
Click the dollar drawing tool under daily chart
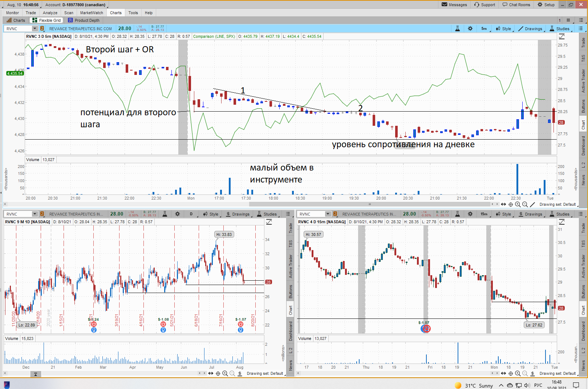pyautogui.click(x=240, y=373)
